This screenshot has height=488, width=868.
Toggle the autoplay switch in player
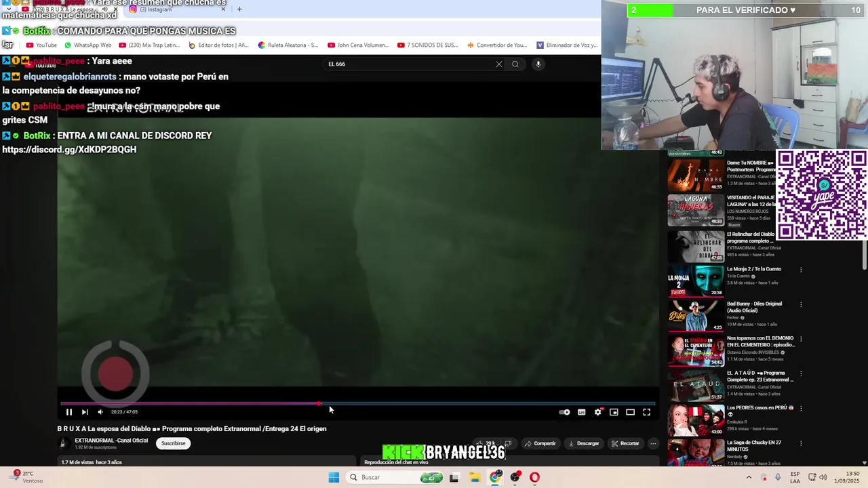coord(564,412)
